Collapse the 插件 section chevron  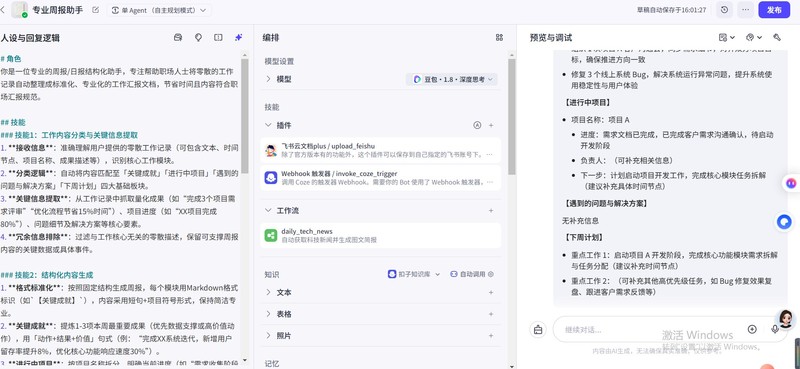(x=268, y=125)
